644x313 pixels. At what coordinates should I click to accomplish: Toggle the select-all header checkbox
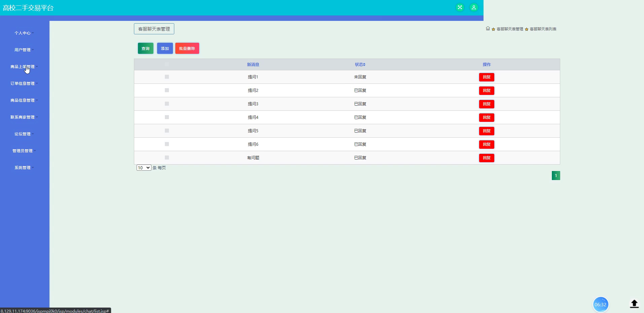pyautogui.click(x=167, y=64)
